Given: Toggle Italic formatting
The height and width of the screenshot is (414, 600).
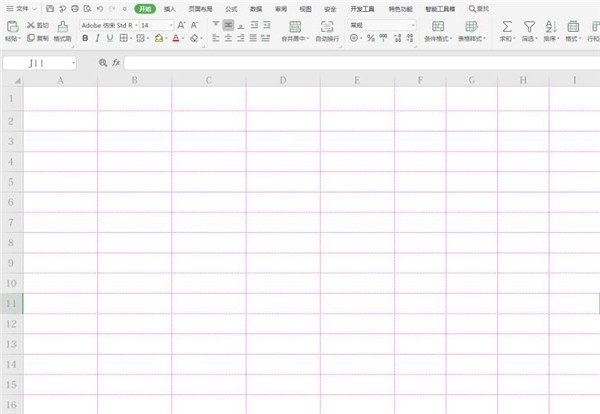Looking at the screenshot, I should [98, 38].
